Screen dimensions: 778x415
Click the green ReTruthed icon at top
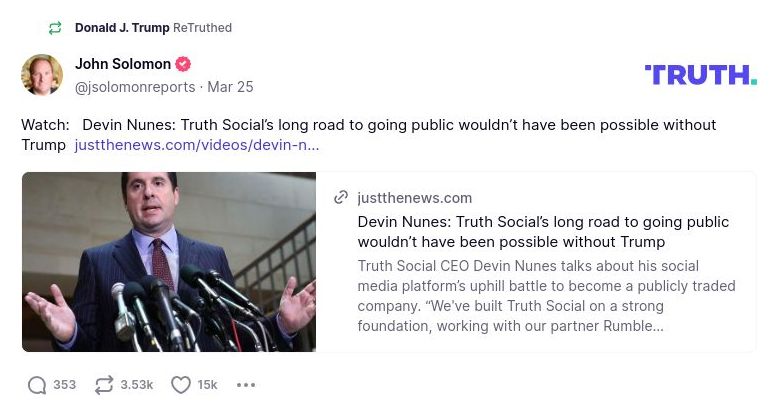pos(55,28)
